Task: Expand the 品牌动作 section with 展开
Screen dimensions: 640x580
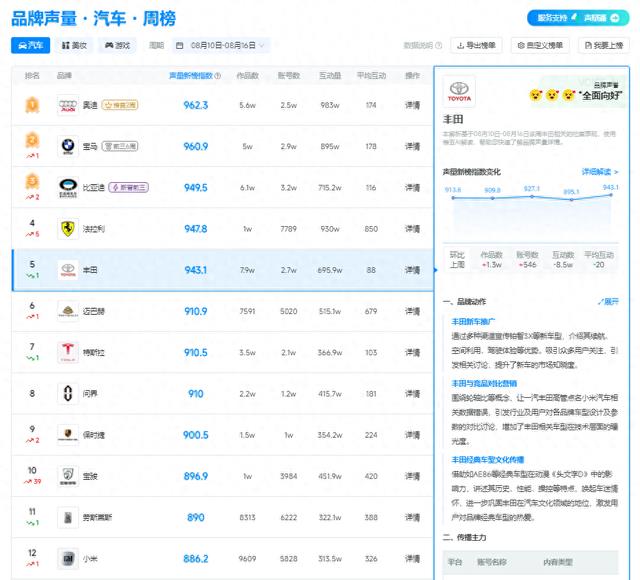Action: [608, 301]
